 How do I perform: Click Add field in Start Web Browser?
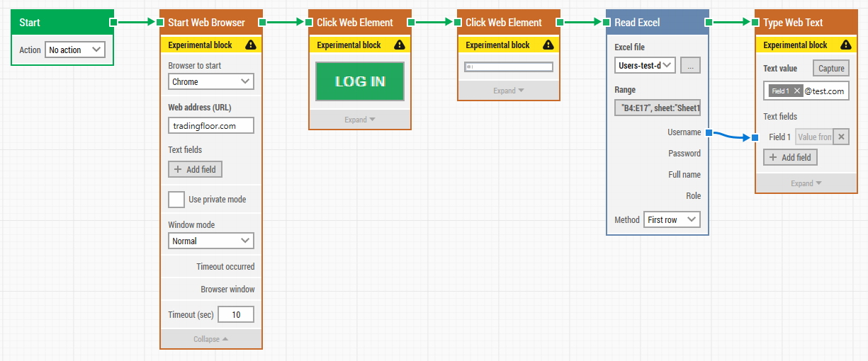coord(195,169)
